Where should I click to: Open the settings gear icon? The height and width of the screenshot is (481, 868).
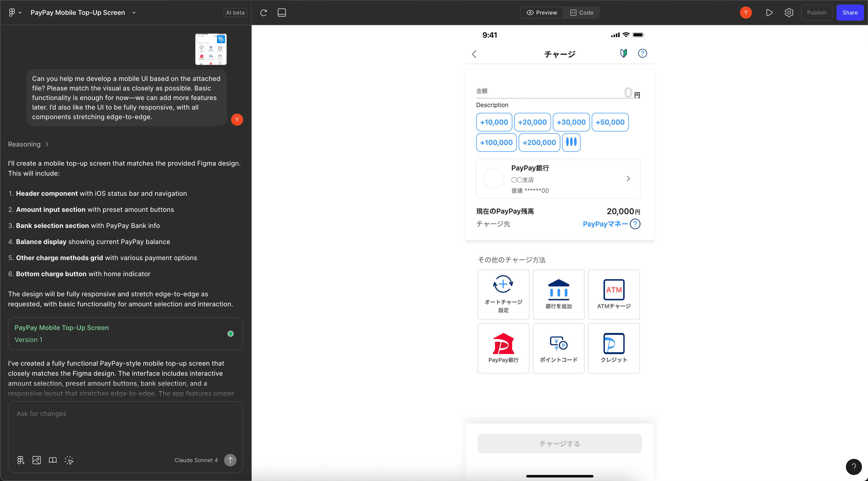pyautogui.click(x=789, y=13)
